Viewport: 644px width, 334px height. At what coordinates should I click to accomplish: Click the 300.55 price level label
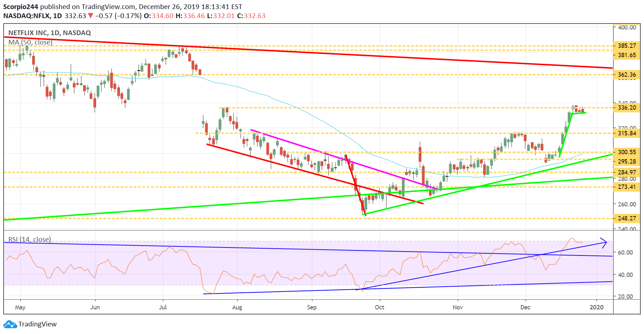[627, 152]
